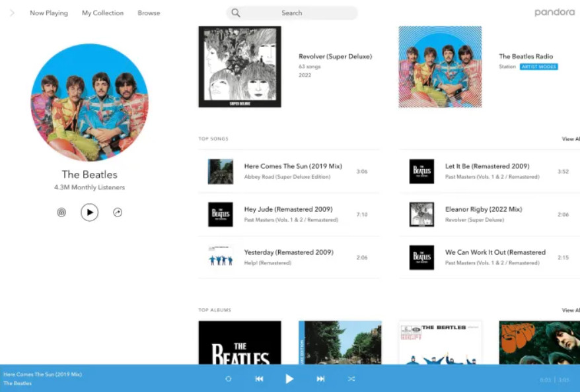Click the Here Comes The Sun song artwork
The image size is (580, 392).
coord(221,172)
